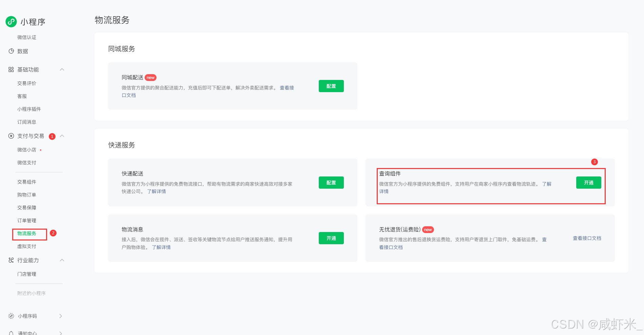644x335 pixels.
Task: Expand the 通知中心 arrow
Action: point(61,333)
